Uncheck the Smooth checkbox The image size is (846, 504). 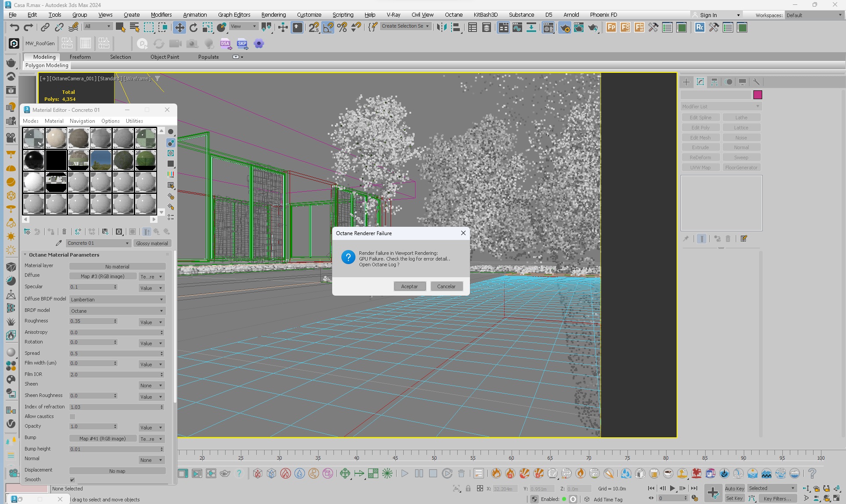(x=72, y=480)
